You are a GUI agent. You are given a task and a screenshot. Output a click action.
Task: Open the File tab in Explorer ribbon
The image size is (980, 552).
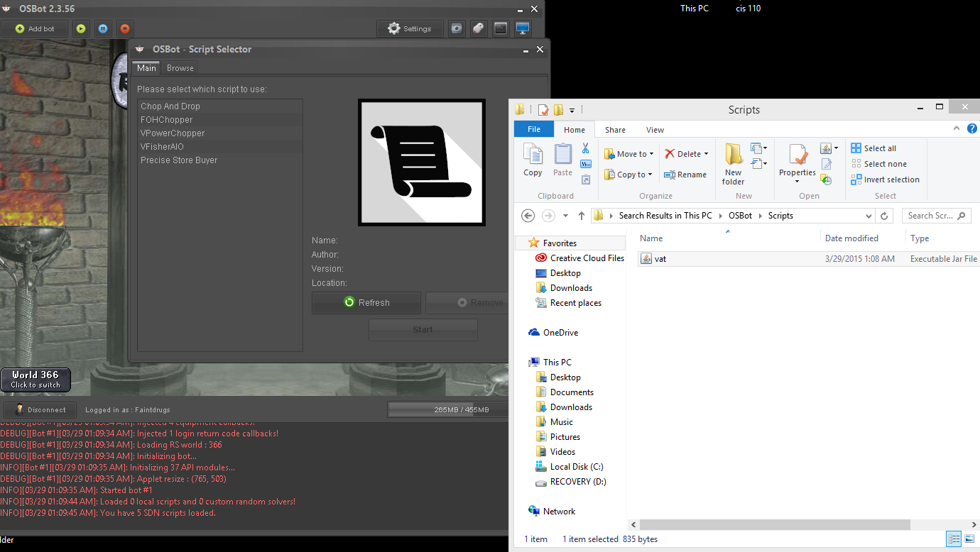click(534, 129)
